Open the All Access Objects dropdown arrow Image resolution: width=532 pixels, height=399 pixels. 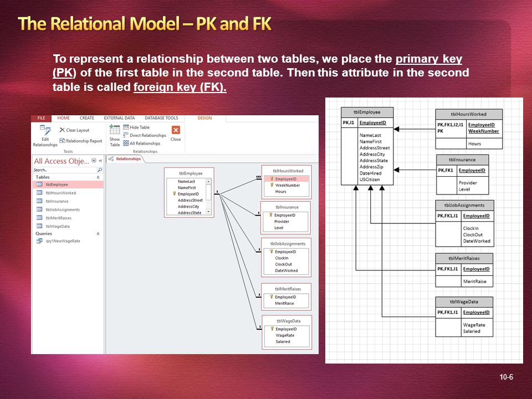point(94,161)
